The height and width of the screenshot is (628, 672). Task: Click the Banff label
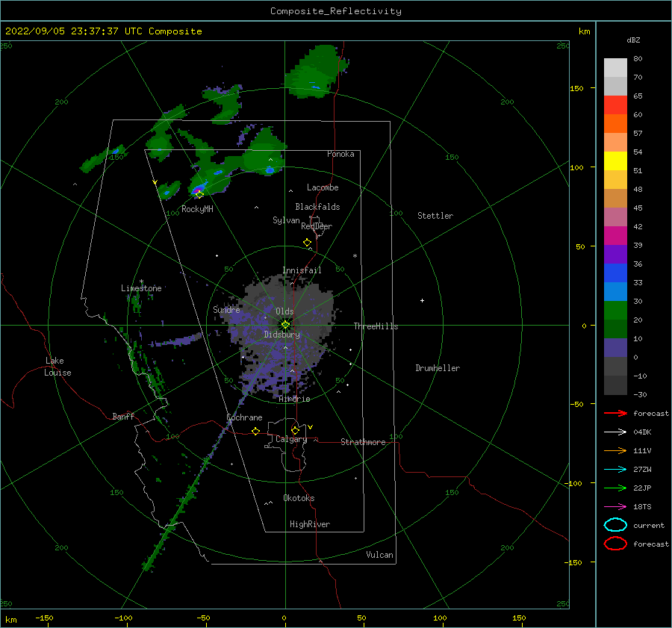pyautogui.click(x=123, y=416)
